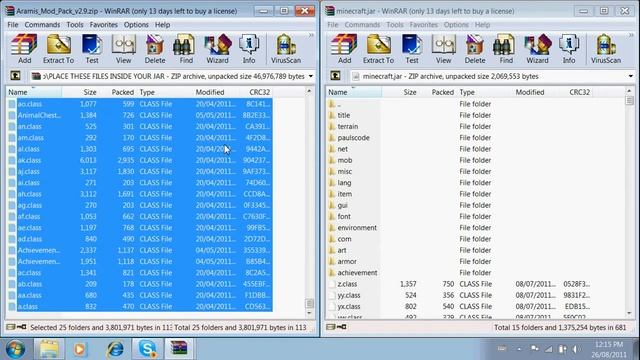The height and width of the screenshot is (360, 640).
Task: Run VirusScan in minecraft.jar window
Action: point(606,49)
